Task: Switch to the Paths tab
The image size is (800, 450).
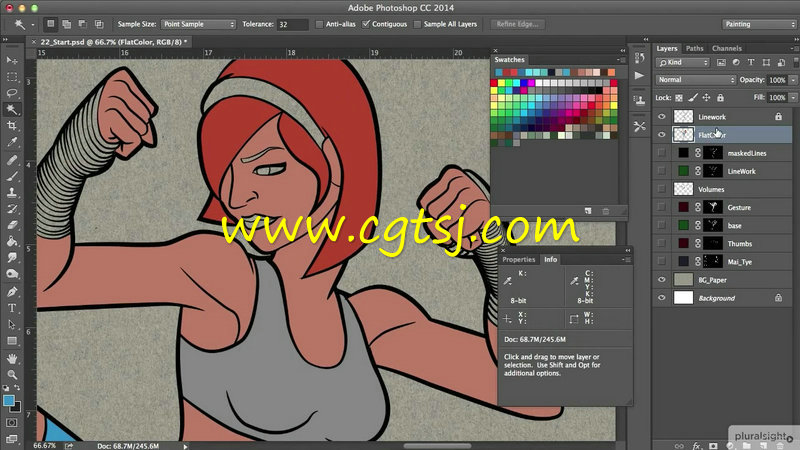Action: 694,48
